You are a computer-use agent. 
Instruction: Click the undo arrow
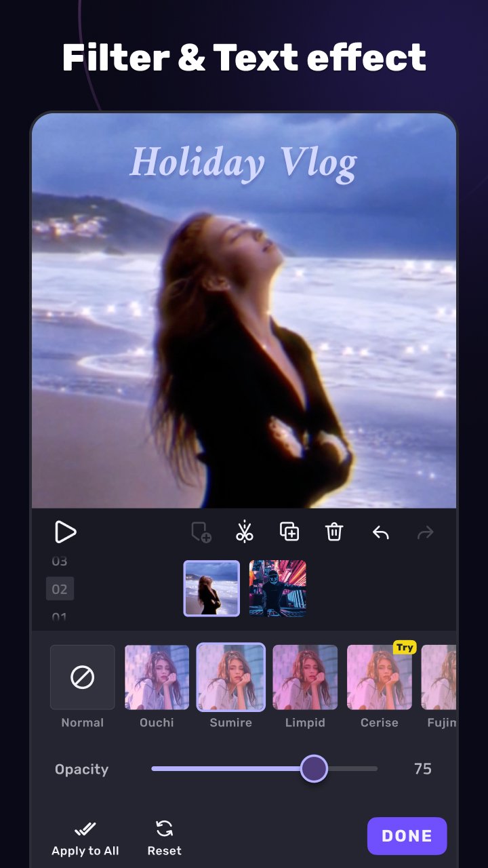pos(381,533)
